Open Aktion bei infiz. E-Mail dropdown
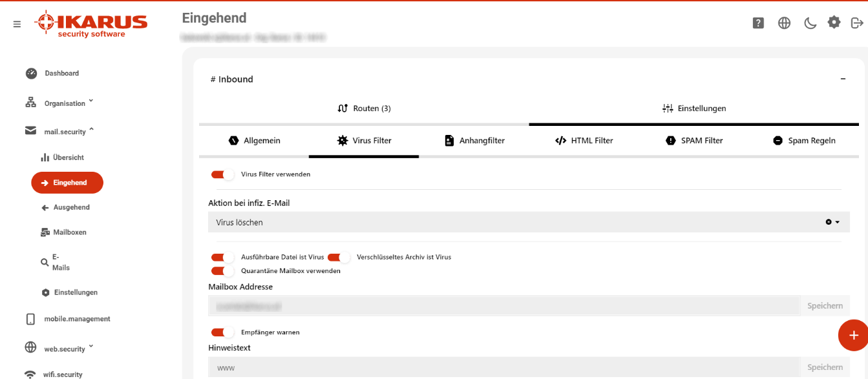Viewport: 868px width, 379px height. [529, 222]
